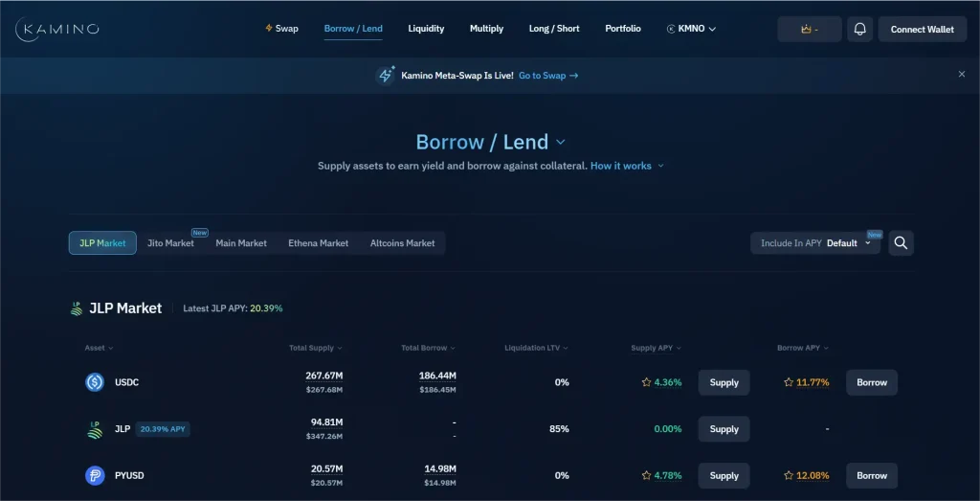Borrow PYUSD

(x=872, y=475)
